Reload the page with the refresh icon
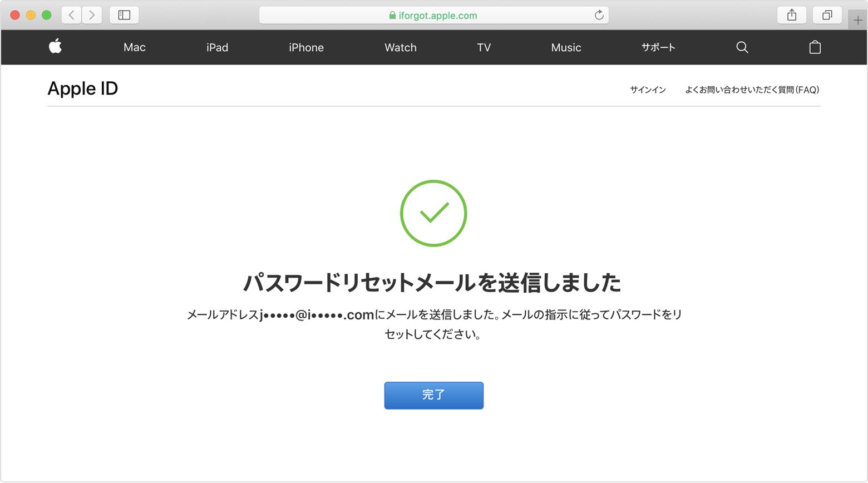The height and width of the screenshot is (483, 868). (599, 15)
